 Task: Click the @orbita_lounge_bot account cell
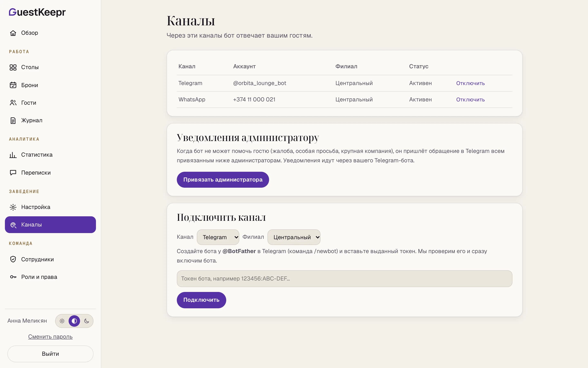click(x=259, y=83)
